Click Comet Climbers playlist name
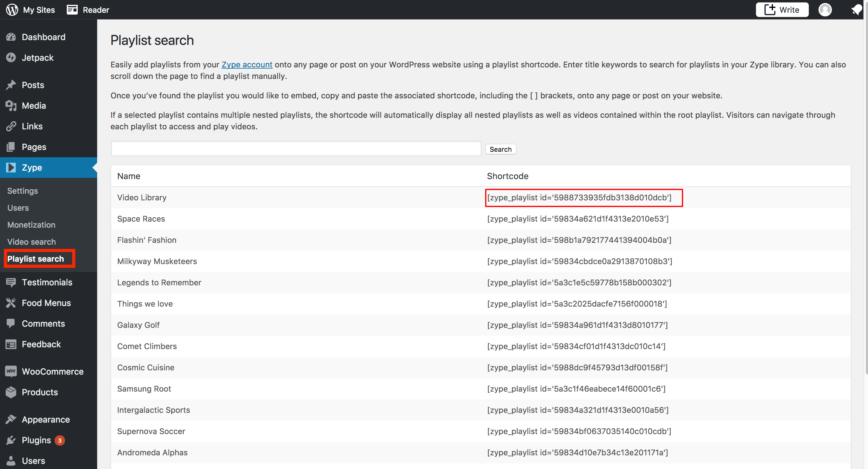868x469 pixels. tap(147, 346)
